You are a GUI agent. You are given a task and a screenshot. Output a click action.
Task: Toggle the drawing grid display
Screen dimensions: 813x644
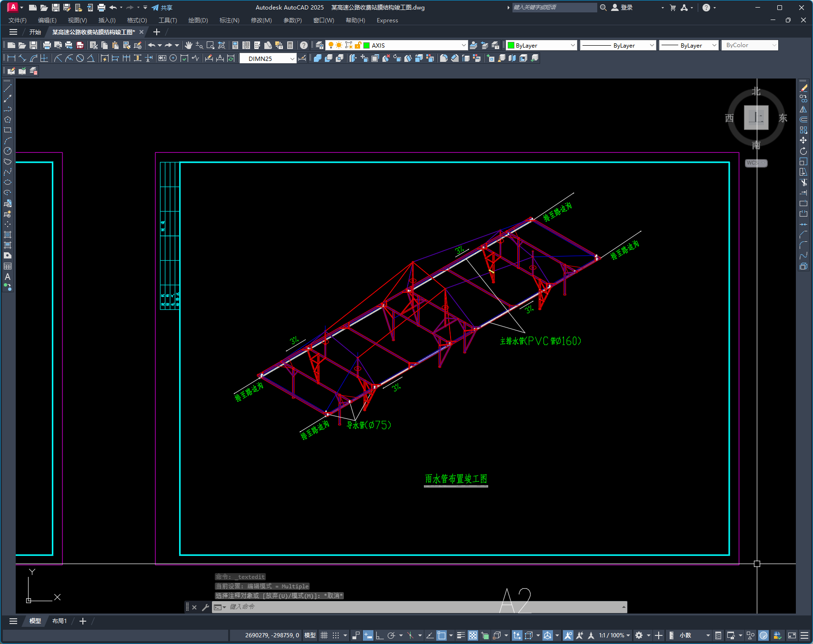(324, 635)
